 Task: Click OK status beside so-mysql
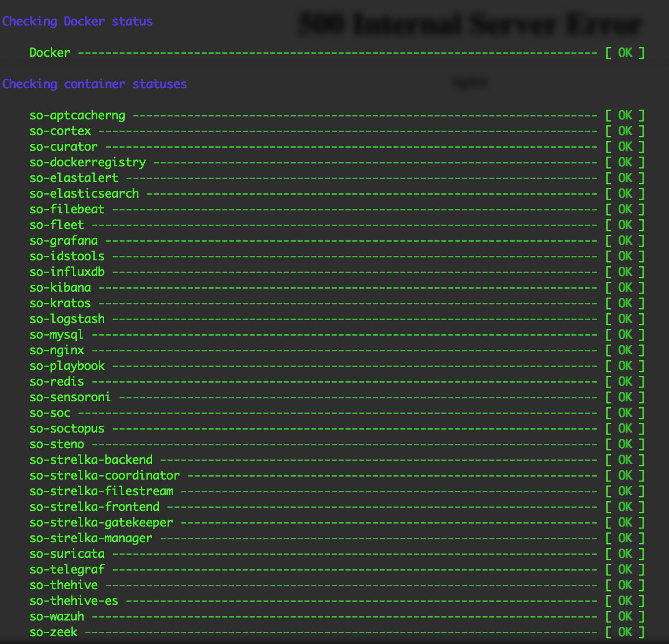(x=625, y=335)
